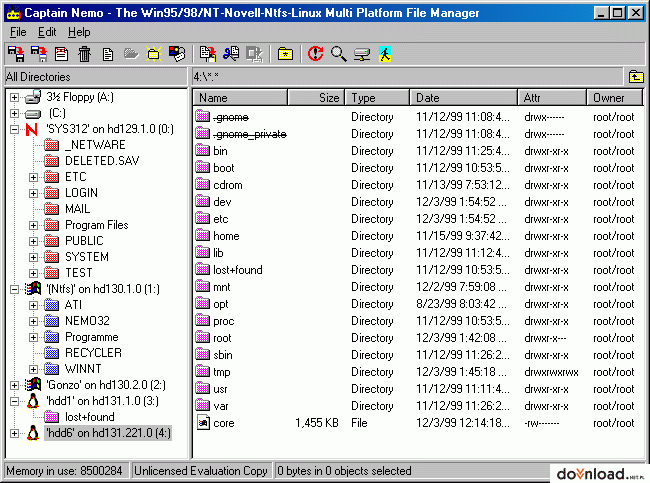Expand the WINNT folder node
The image size is (650, 483).
coord(33,369)
